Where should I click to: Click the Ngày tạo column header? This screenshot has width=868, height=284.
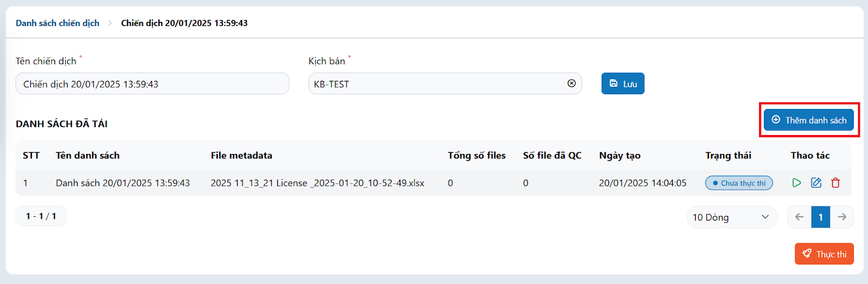pos(620,156)
